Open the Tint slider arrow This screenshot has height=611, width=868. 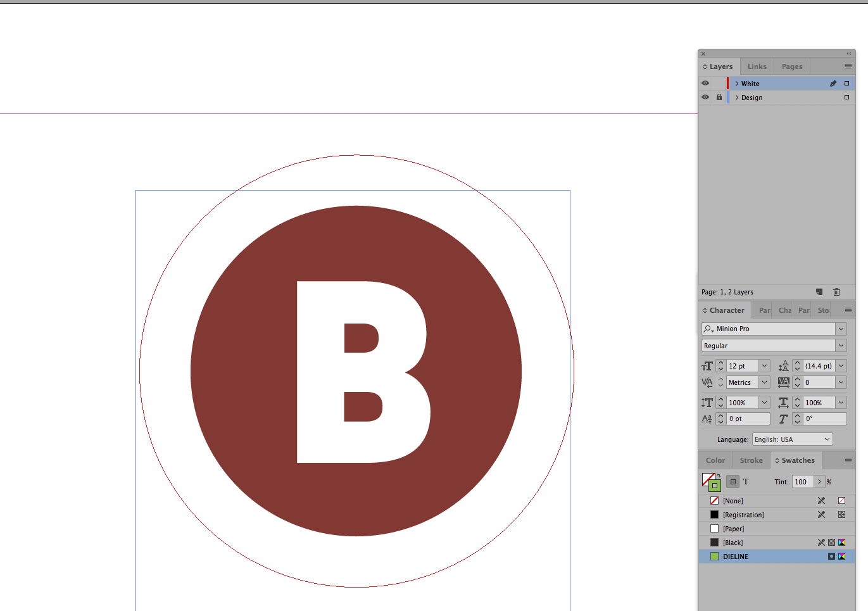[x=820, y=482]
